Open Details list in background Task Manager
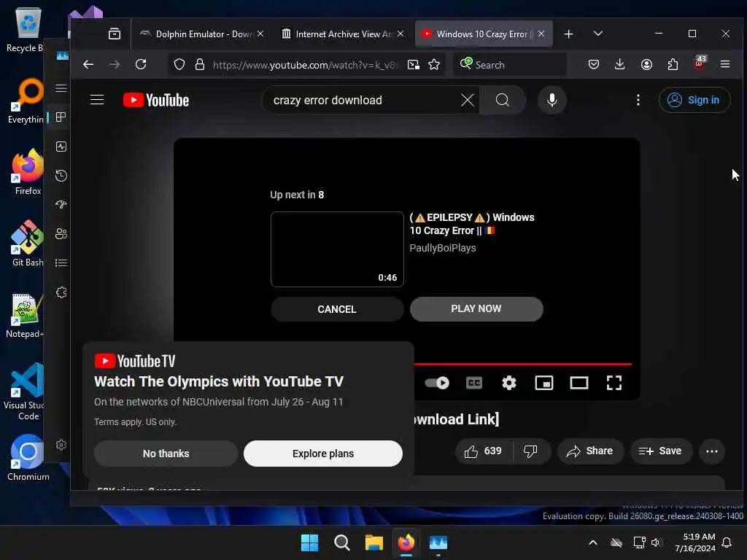Viewport: 747px width, 560px height. [x=61, y=262]
